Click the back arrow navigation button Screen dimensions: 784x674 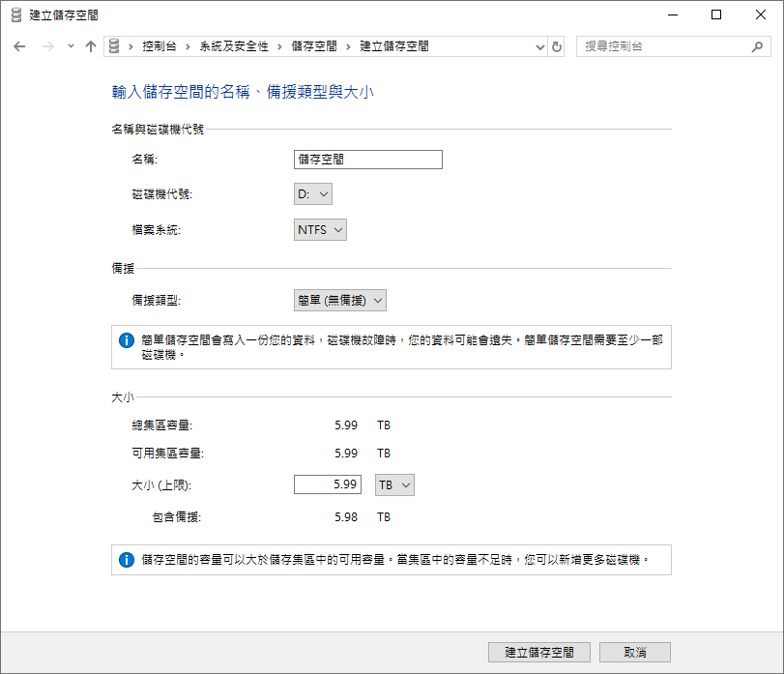coord(19,46)
